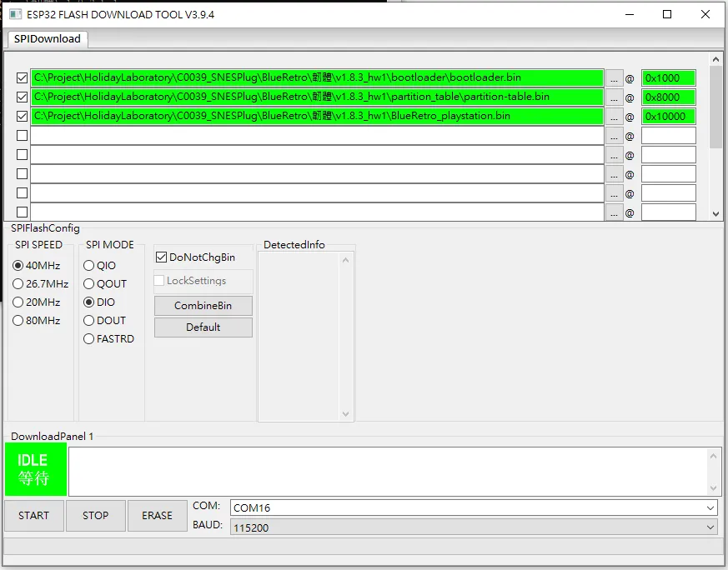Open the COM port dropdown showing COM16

(x=474, y=507)
